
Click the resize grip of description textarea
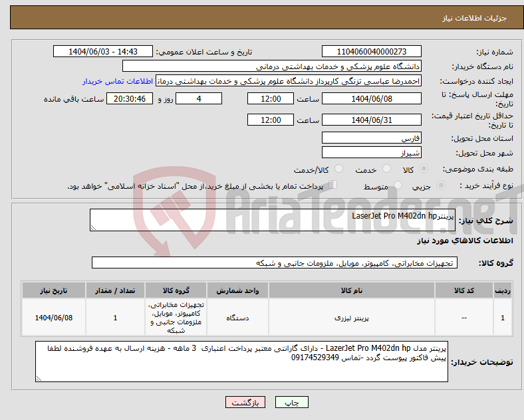tap(93, 228)
